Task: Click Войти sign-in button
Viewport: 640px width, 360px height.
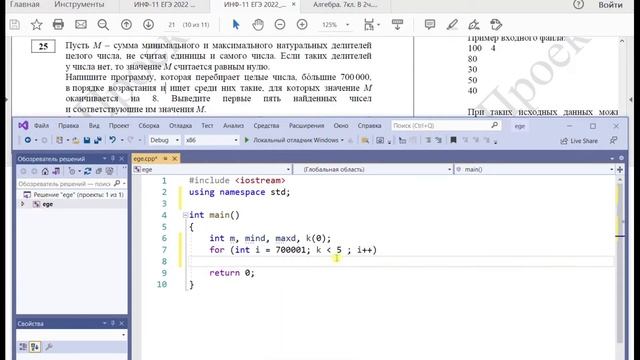Action: pyautogui.click(x=610, y=5)
